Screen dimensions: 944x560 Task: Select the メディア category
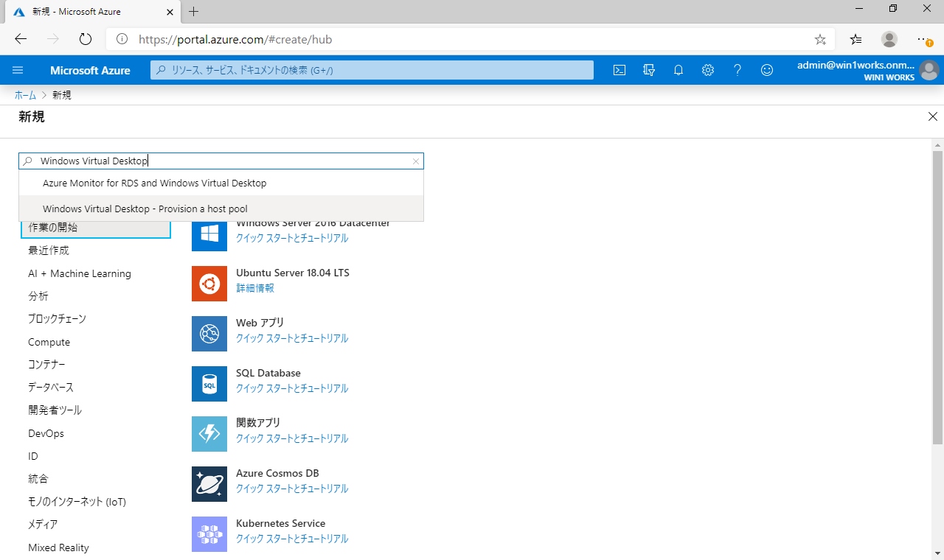(43, 525)
